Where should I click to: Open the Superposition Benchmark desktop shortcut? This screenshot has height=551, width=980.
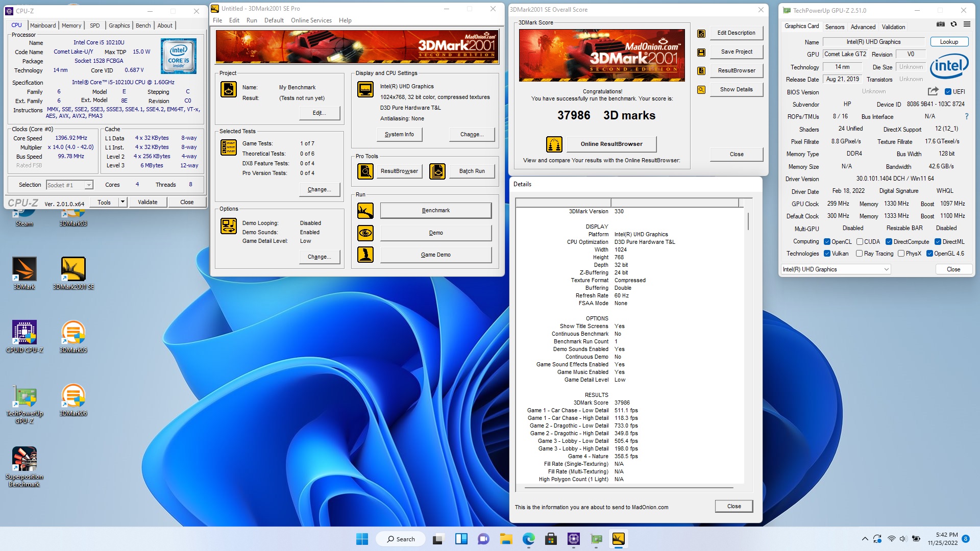pyautogui.click(x=24, y=467)
